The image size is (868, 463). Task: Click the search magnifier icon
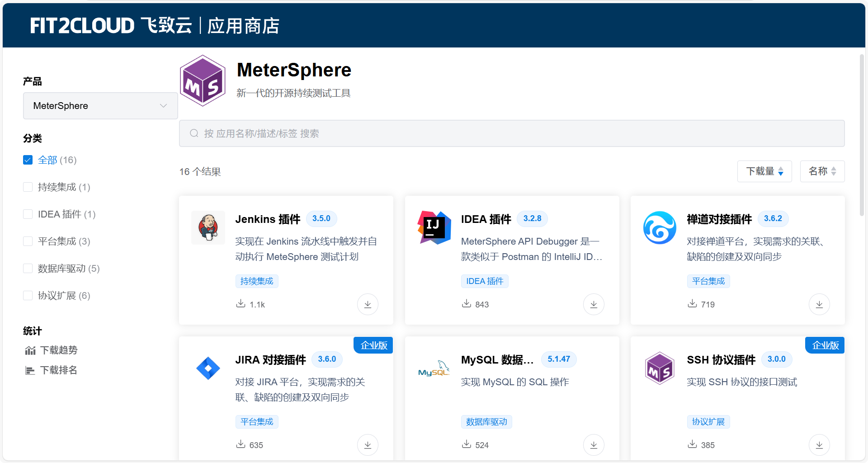[194, 133]
